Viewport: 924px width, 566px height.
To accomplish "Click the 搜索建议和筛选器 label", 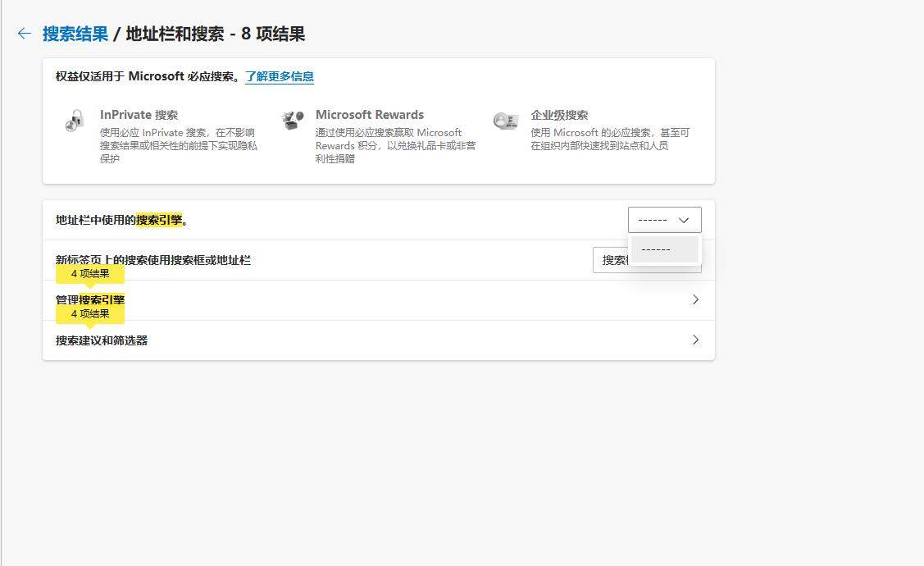I will point(102,340).
